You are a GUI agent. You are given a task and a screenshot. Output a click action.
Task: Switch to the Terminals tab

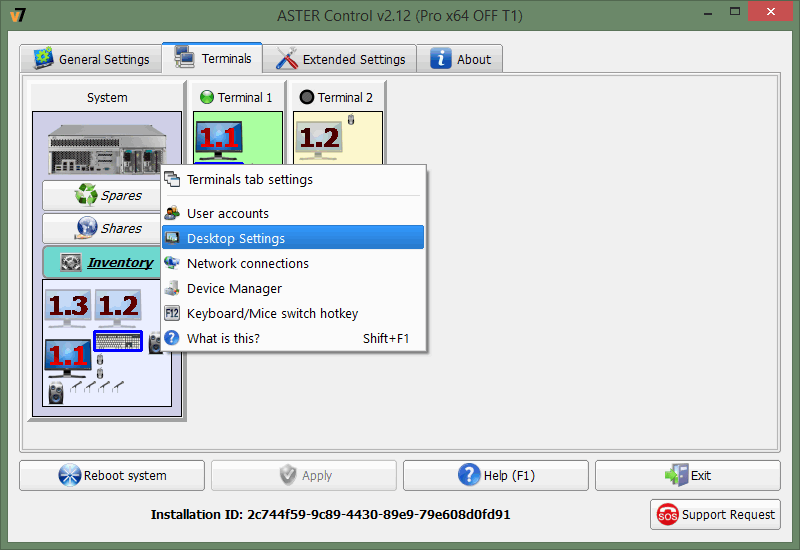tap(212, 58)
